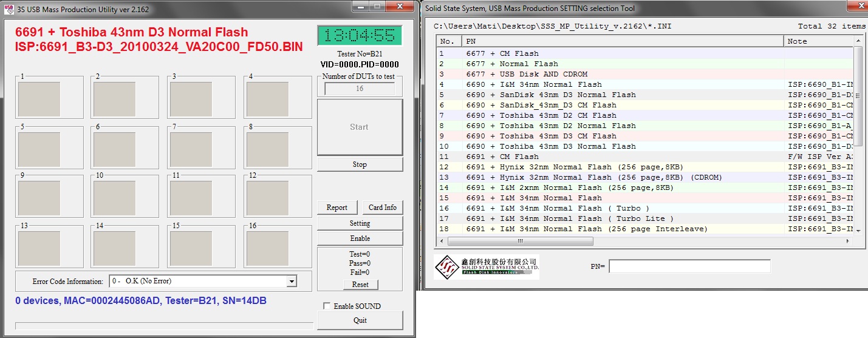Minimize the 3S USB utility window
Image resolution: width=868 pixels, height=338 pixels.
click(361, 5)
